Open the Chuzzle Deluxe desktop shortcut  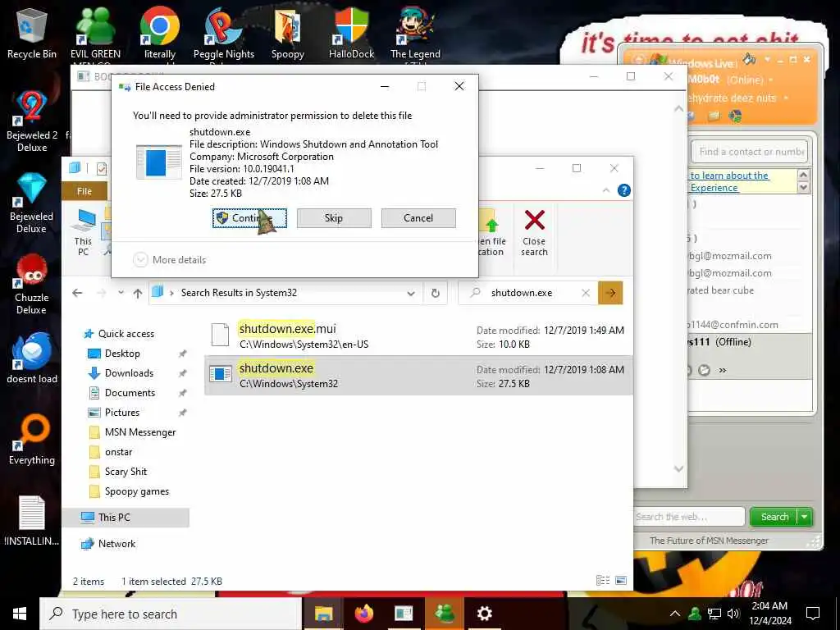32,284
